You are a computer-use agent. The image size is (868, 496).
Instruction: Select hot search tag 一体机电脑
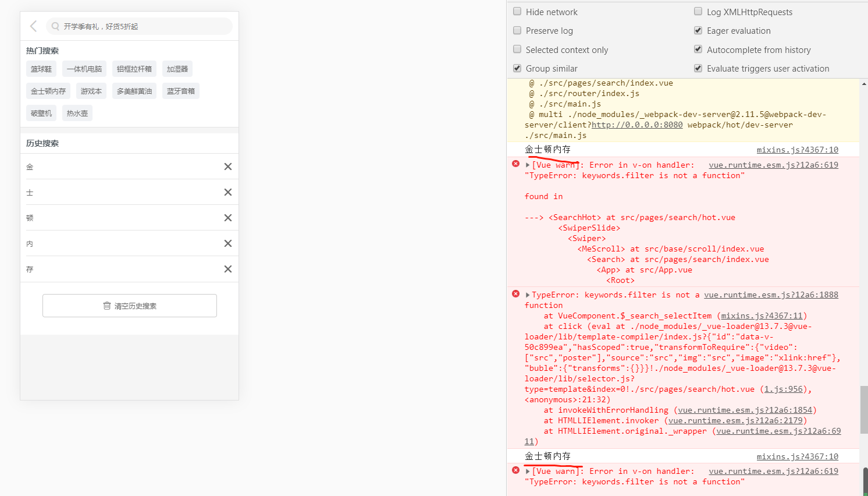pyautogui.click(x=84, y=69)
